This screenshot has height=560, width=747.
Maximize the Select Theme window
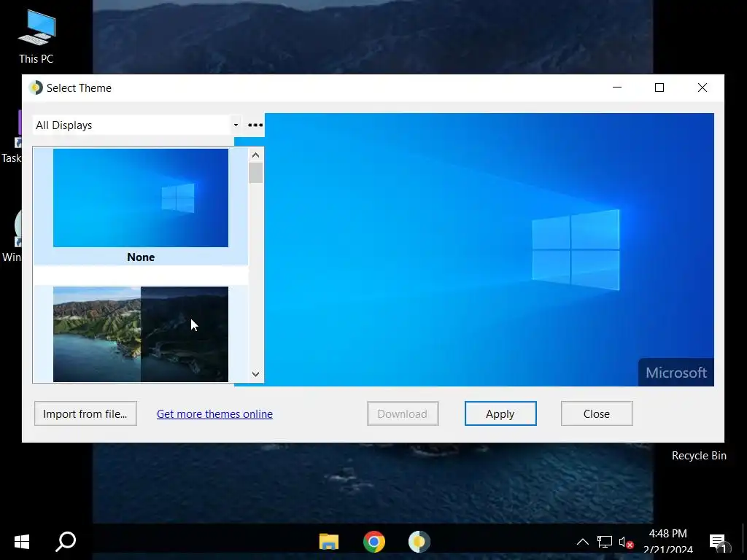pyautogui.click(x=659, y=87)
